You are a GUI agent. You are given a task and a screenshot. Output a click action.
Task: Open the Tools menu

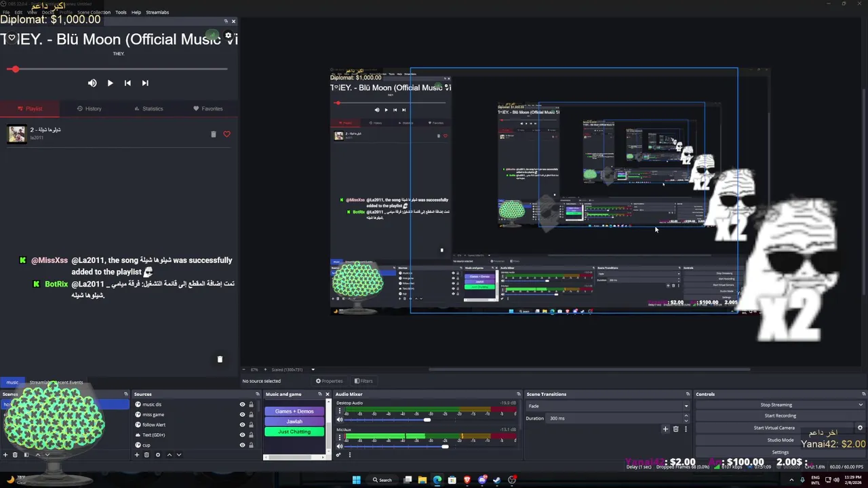tap(121, 12)
